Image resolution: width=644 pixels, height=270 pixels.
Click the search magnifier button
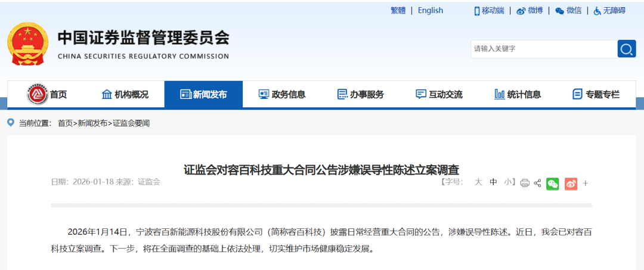click(626, 49)
